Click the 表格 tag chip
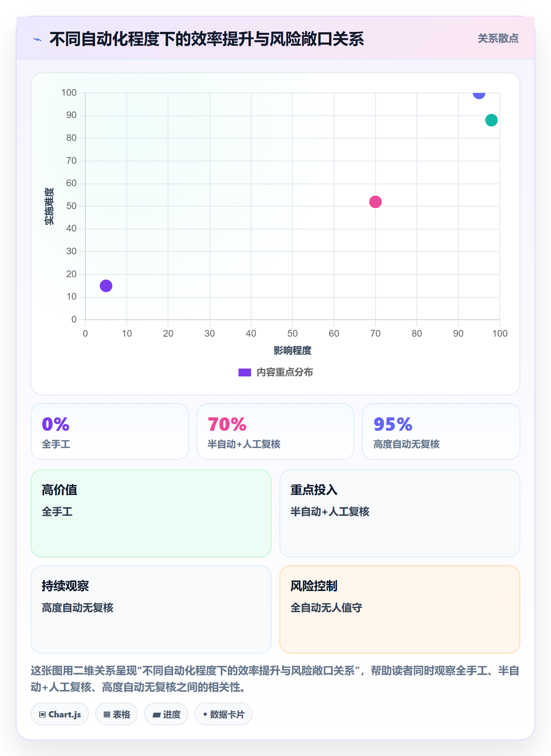 click(x=116, y=714)
